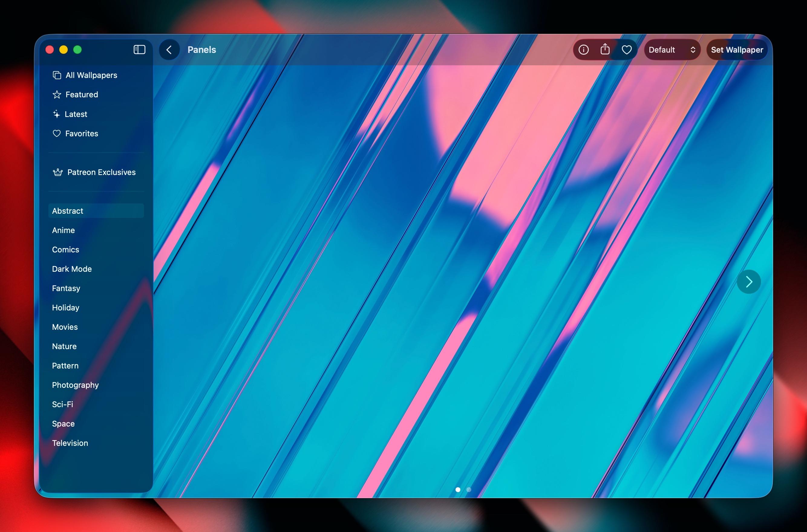
Task: Show wallpaper info
Action: [x=583, y=50]
